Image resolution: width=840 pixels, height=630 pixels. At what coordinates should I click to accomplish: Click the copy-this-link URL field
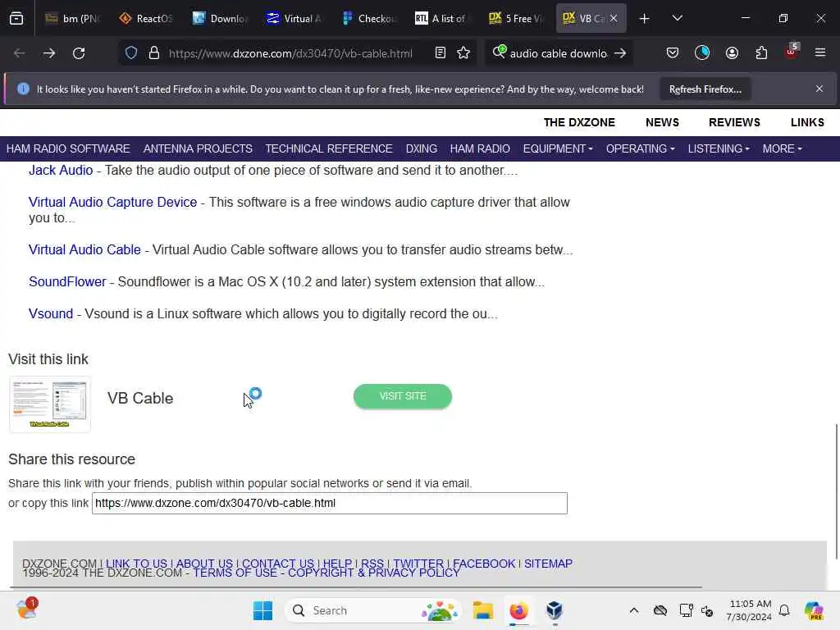click(x=330, y=503)
